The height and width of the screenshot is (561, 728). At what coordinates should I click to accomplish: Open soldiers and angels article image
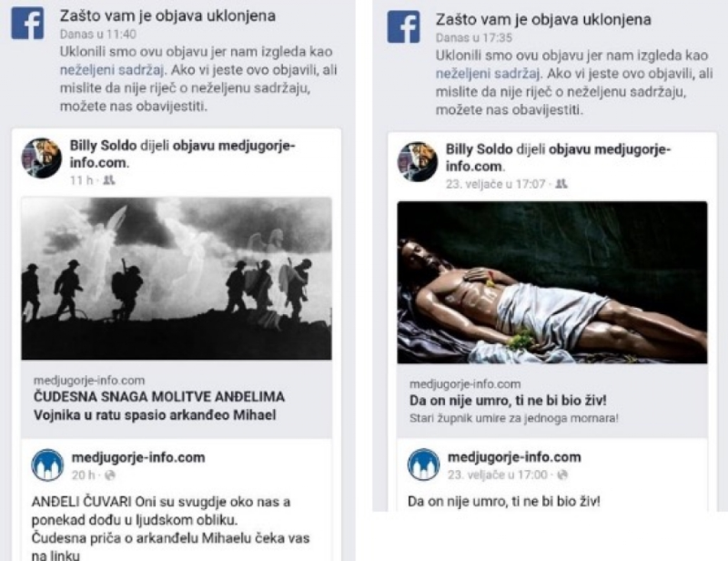pos(177,278)
